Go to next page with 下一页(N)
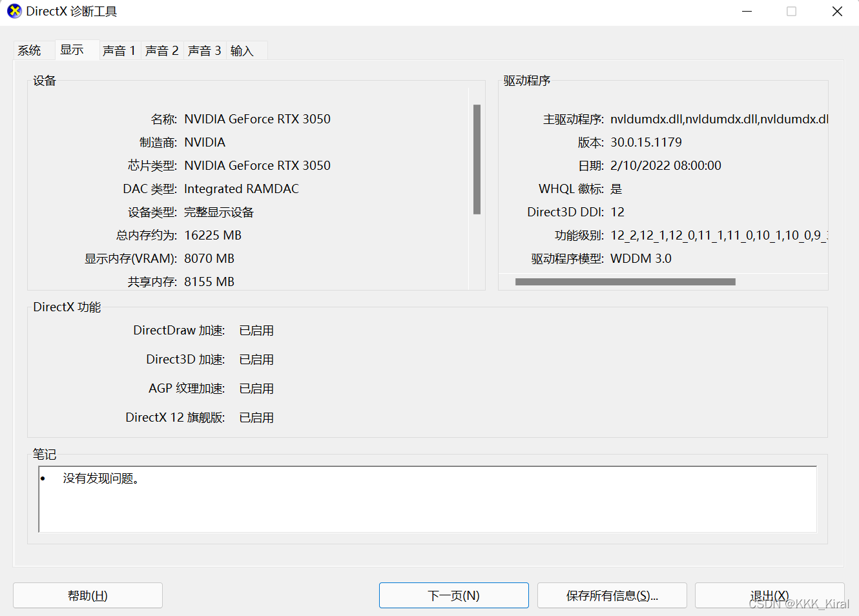859x616 pixels. 454,595
